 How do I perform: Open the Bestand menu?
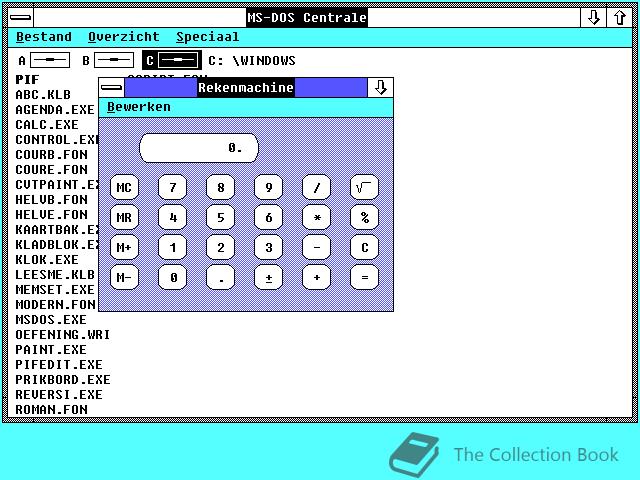44,37
